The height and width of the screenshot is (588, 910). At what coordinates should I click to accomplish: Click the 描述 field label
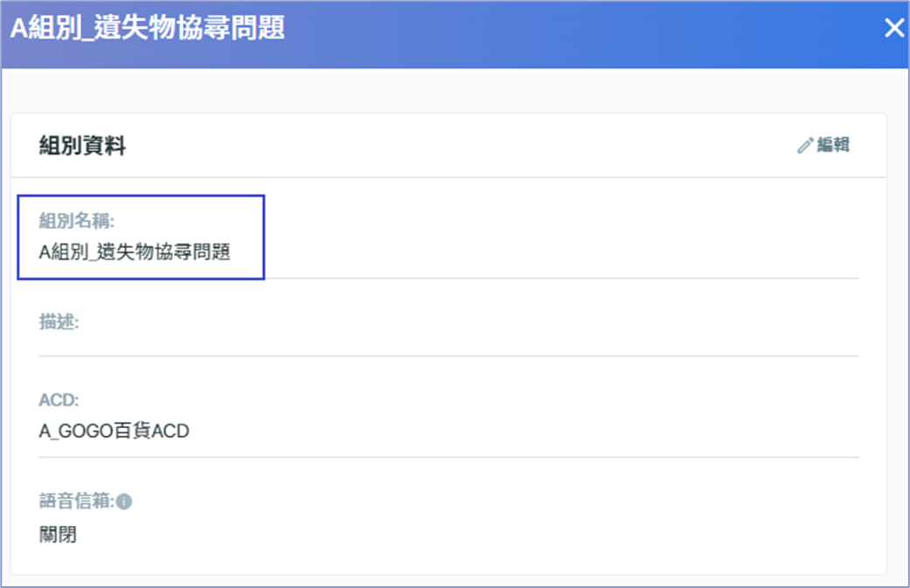point(59,322)
